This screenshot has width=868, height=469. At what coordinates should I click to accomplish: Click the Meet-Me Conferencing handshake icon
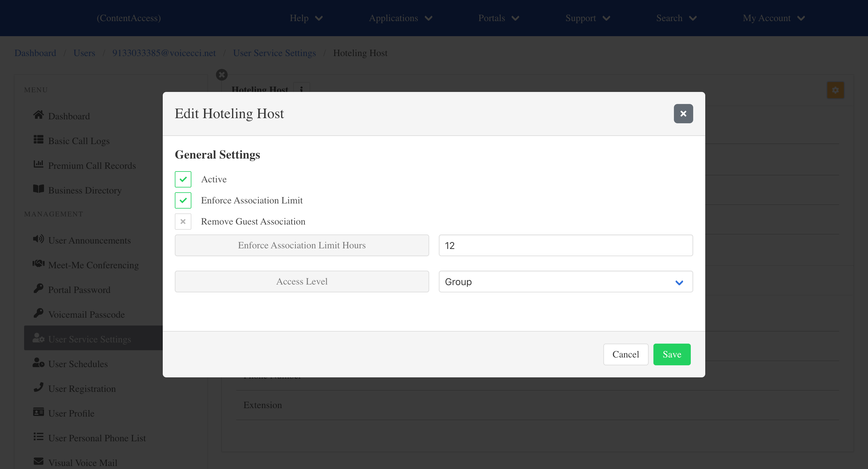pyautogui.click(x=38, y=264)
